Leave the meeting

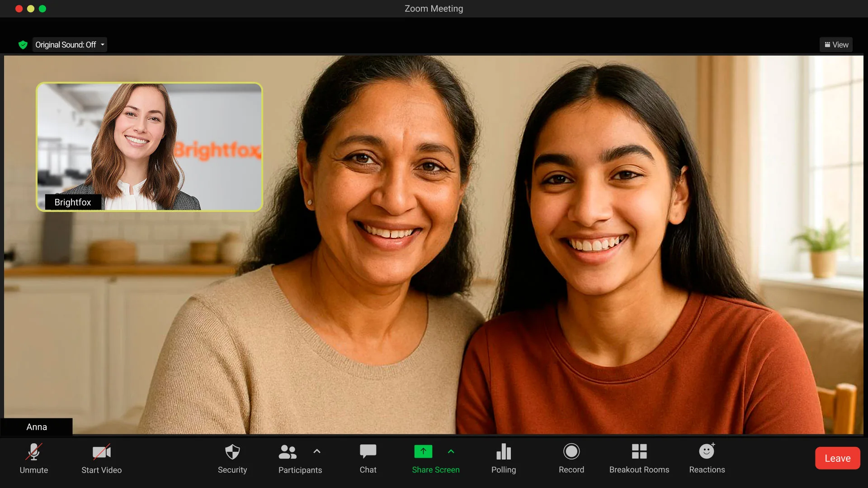point(837,458)
